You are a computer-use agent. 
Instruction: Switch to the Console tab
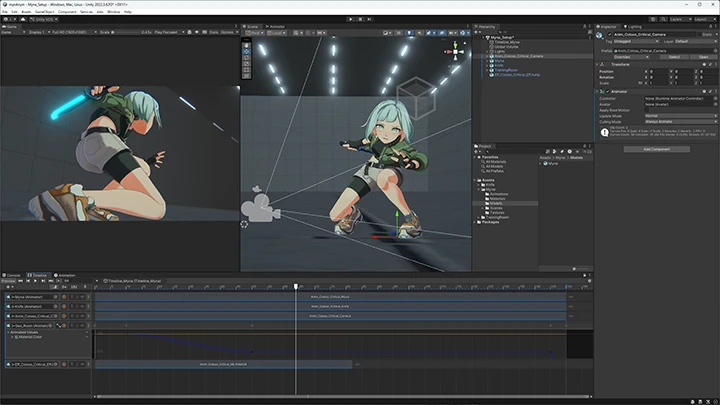point(11,275)
